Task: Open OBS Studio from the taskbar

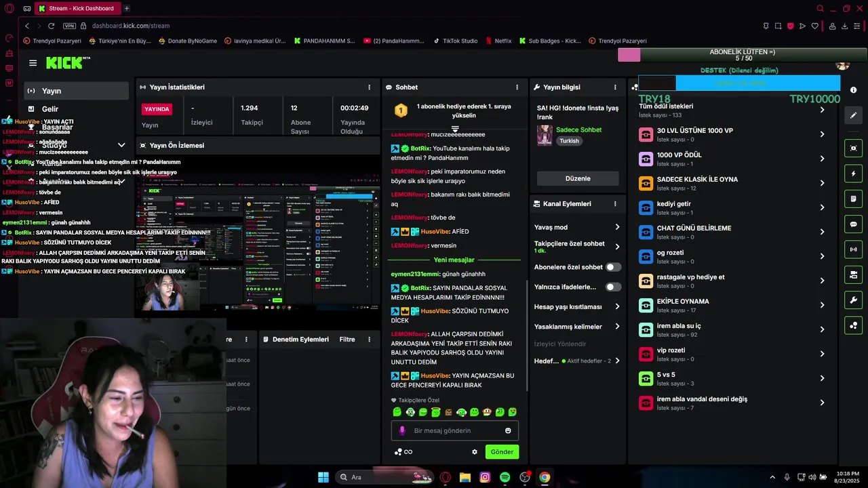Action: (525, 477)
